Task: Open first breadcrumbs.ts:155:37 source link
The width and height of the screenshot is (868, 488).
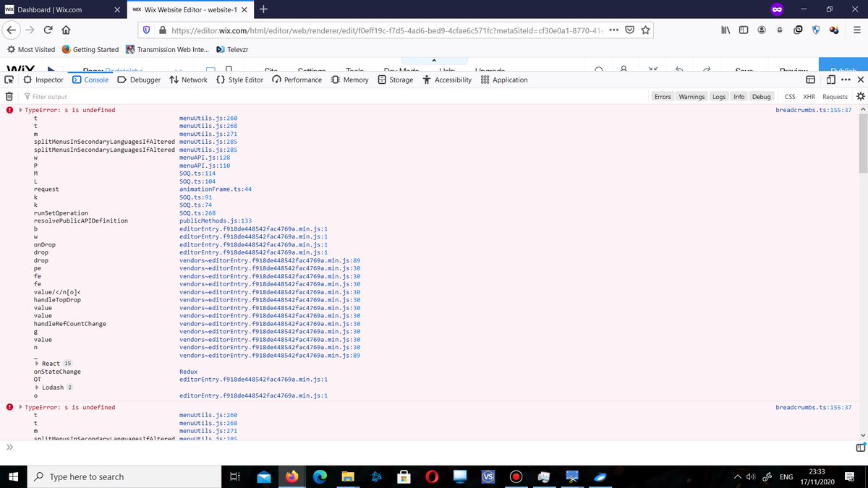Action: tap(813, 110)
